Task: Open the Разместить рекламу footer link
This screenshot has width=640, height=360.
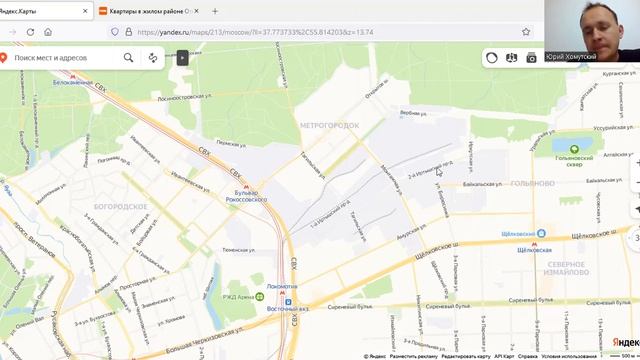Action: 413,356
